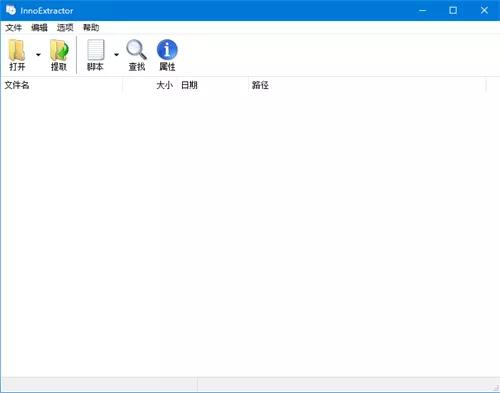
Task: Click the 属性 (Properties) info icon
Action: pyautogui.click(x=167, y=50)
